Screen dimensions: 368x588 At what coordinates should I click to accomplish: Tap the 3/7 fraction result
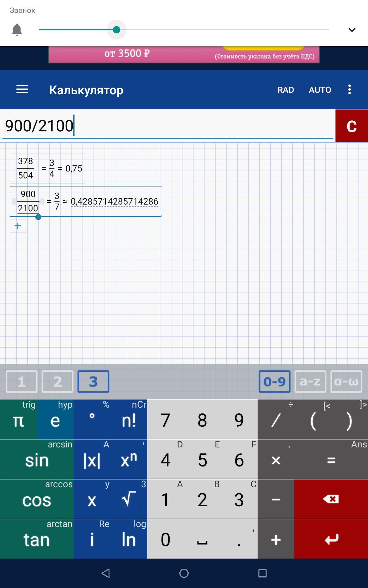point(57,202)
